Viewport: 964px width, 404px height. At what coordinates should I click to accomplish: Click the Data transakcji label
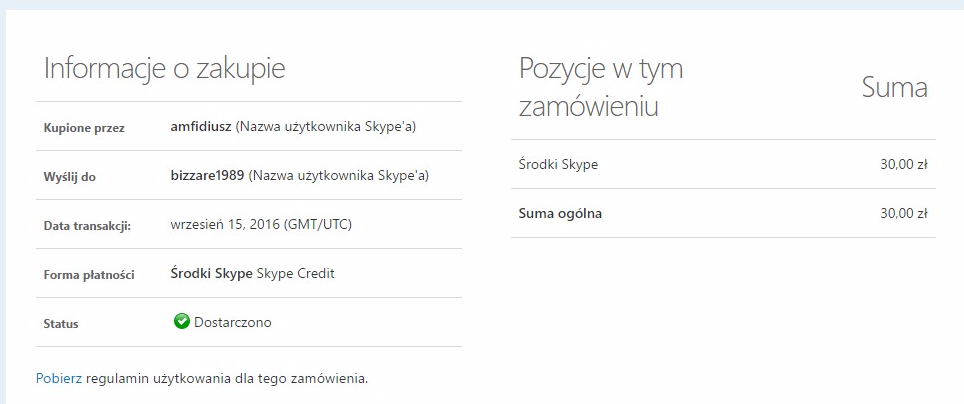(87, 225)
